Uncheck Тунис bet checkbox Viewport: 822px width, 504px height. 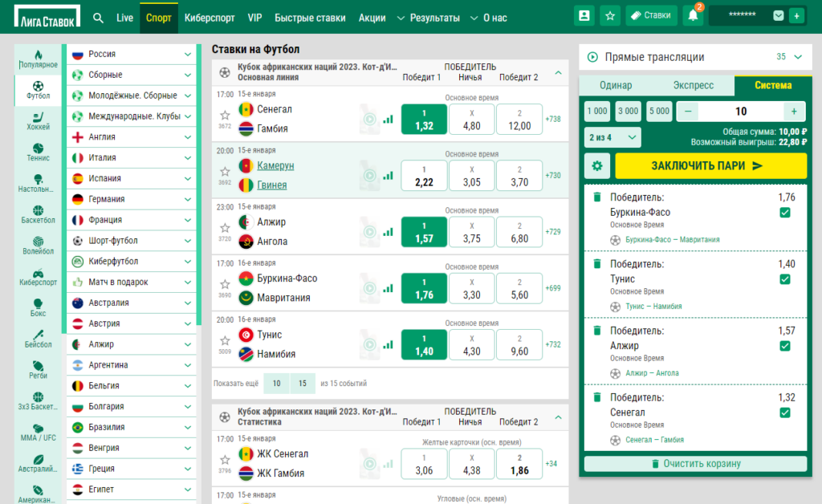(785, 278)
